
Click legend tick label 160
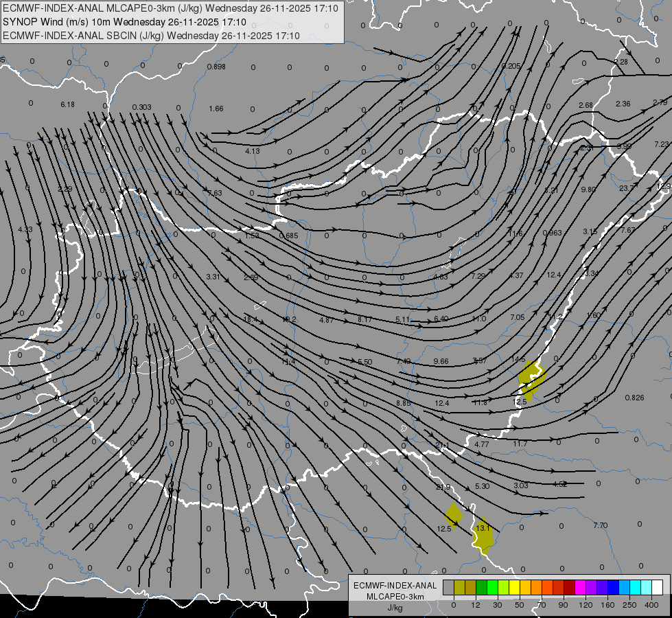point(607,605)
